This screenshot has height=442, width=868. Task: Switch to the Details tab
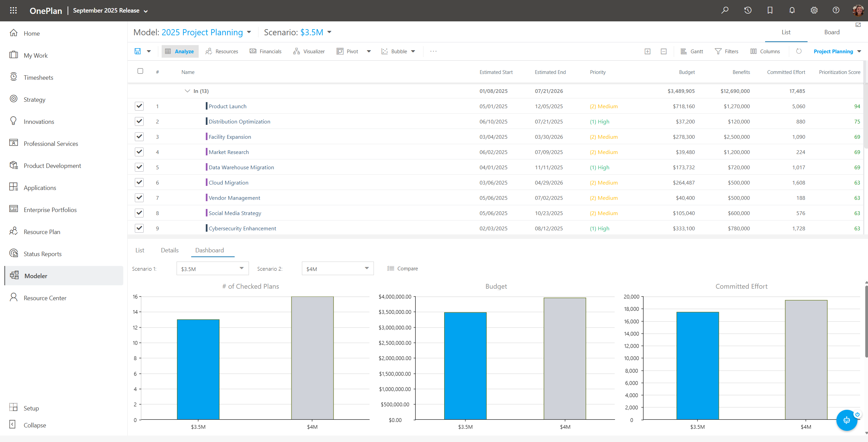coord(169,250)
